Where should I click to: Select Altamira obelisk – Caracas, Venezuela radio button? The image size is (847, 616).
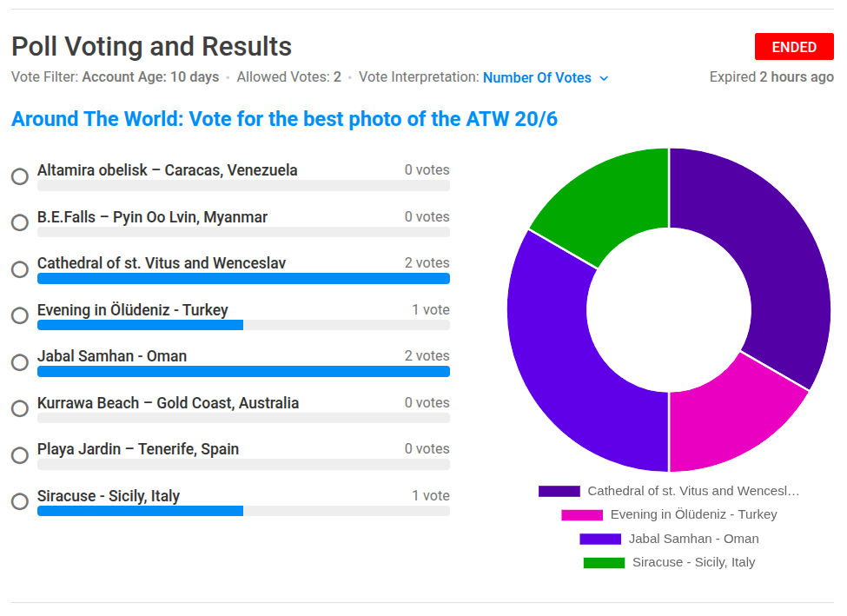19,176
